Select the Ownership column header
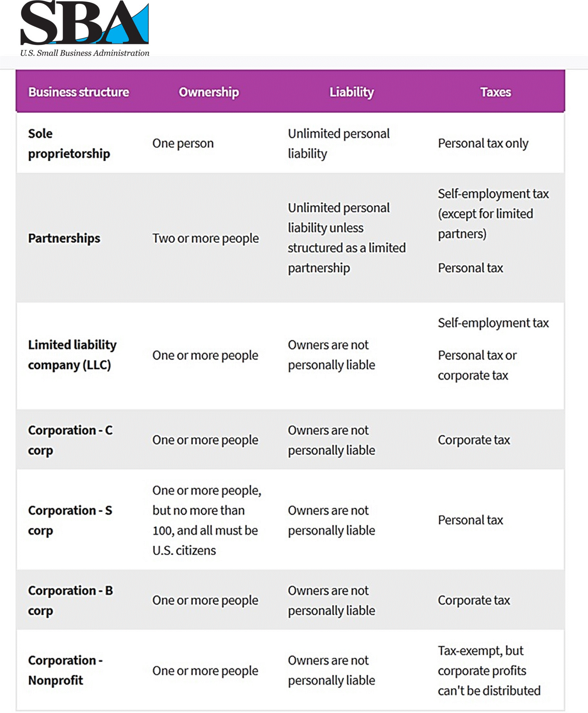This screenshot has height=713, width=588. [x=209, y=92]
